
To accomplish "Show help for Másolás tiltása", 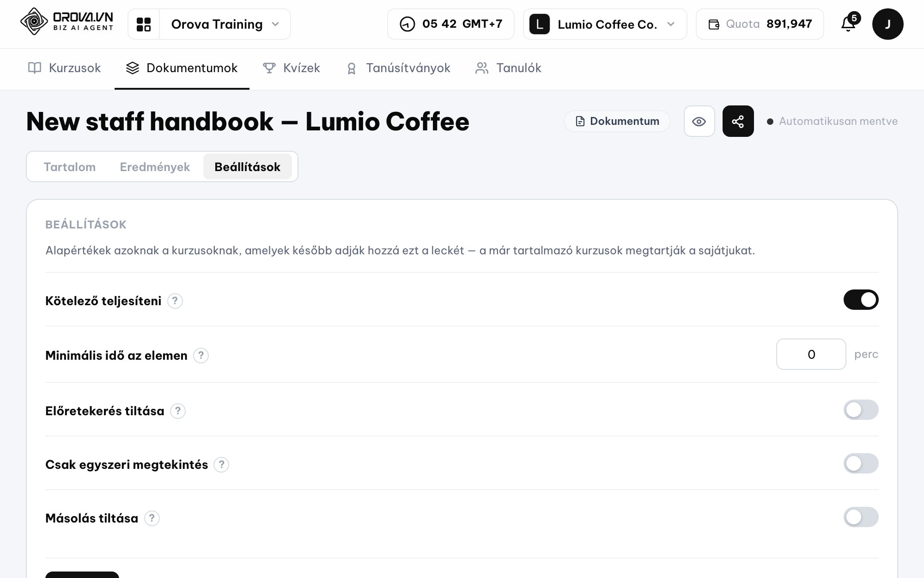I will coord(152,518).
